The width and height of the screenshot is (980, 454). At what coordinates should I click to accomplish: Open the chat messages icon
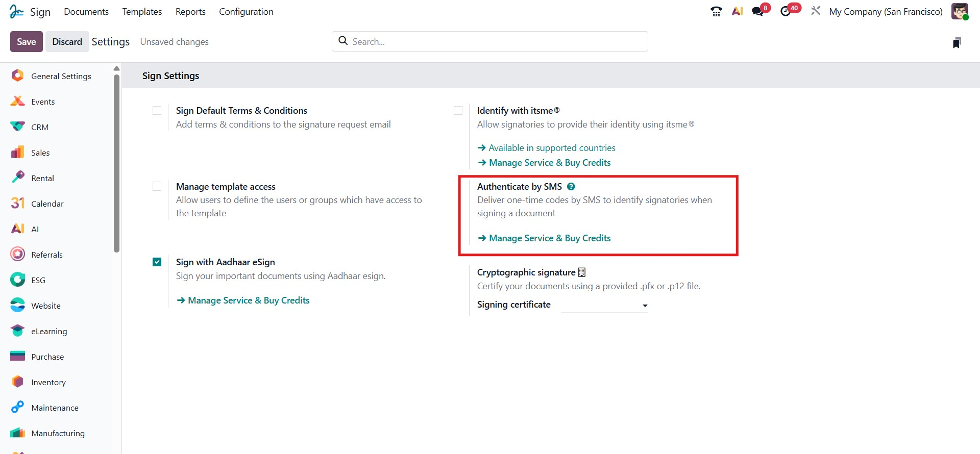point(758,11)
